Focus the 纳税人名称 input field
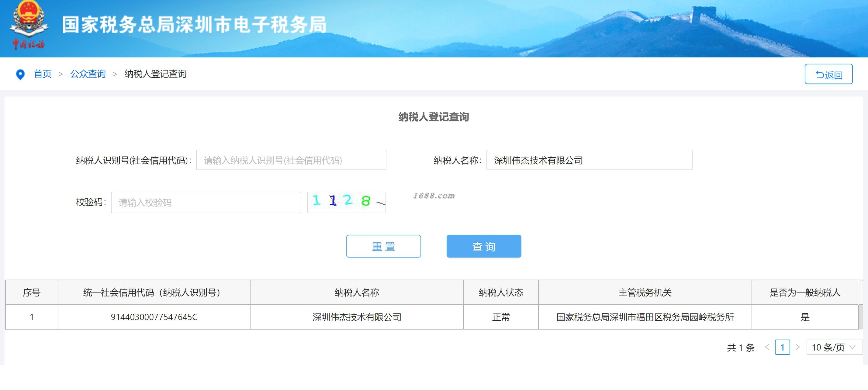 [589, 160]
